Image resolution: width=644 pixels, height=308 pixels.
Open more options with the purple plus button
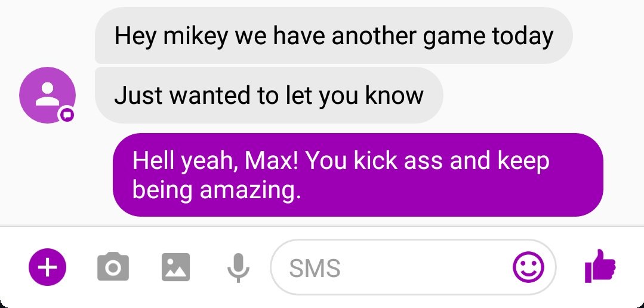pos(47,267)
